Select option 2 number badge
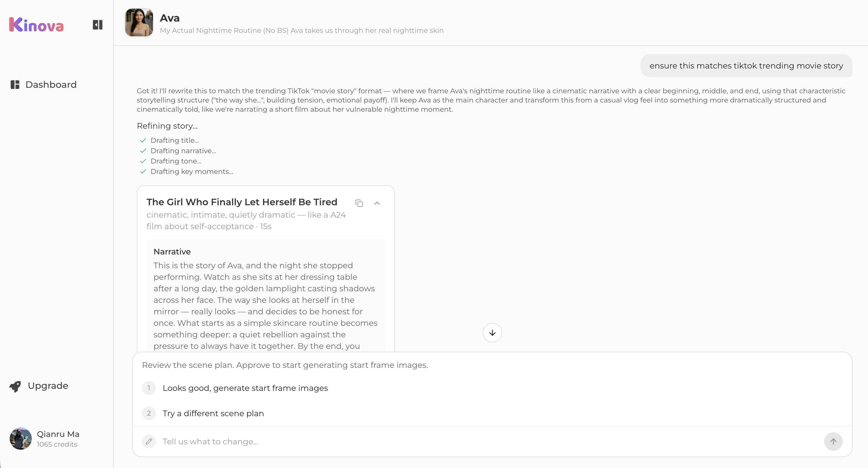The width and height of the screenshot is (868, 468). [x=149, y=413]
